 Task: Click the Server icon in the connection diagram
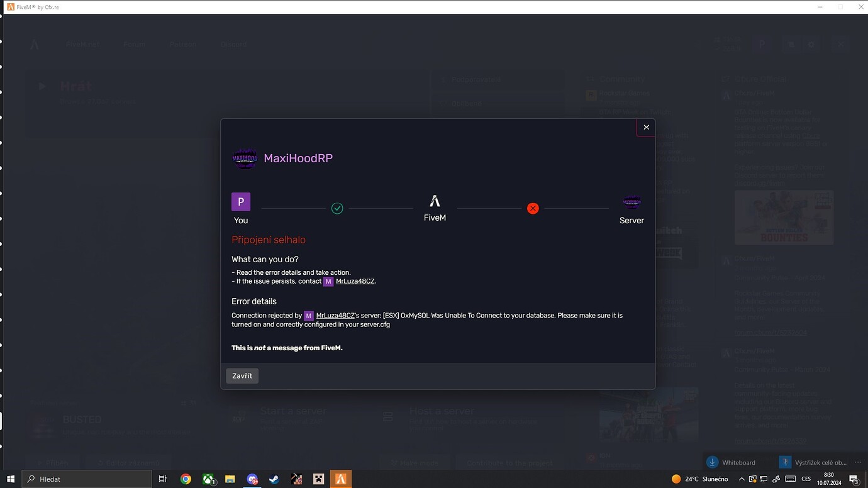(x=632, y=202)
